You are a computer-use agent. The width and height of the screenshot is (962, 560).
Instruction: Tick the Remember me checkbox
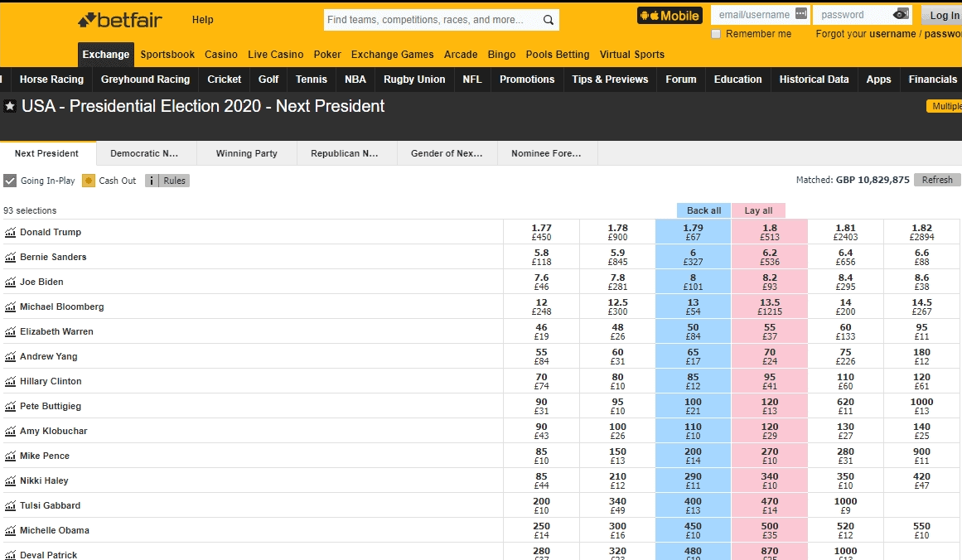point(715,34)
